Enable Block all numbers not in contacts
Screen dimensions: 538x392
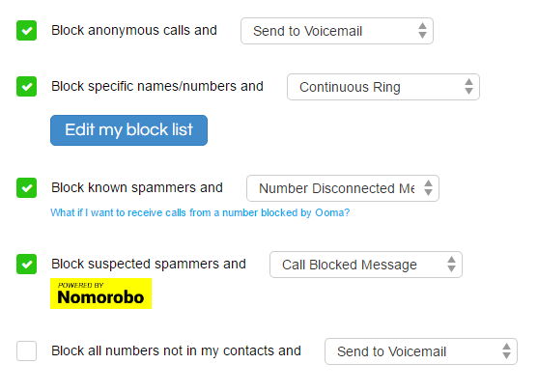pyautogui.click(x=26, y=350)
